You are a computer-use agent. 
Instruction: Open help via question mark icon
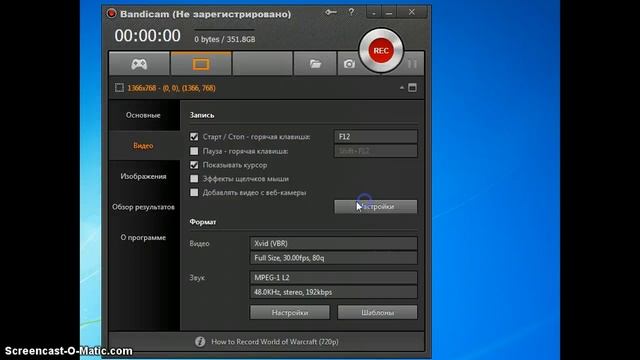351,12
